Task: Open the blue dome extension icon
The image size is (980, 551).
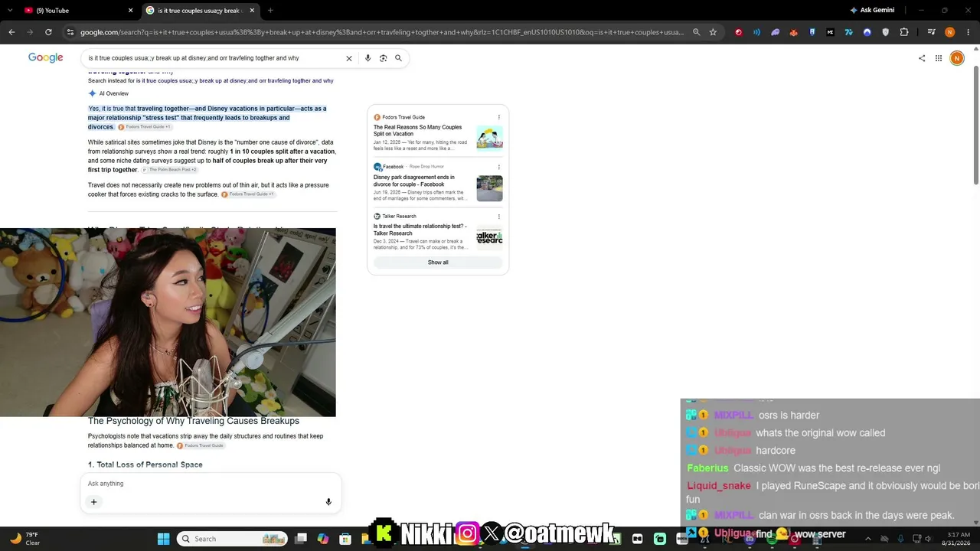Action: 867,32
